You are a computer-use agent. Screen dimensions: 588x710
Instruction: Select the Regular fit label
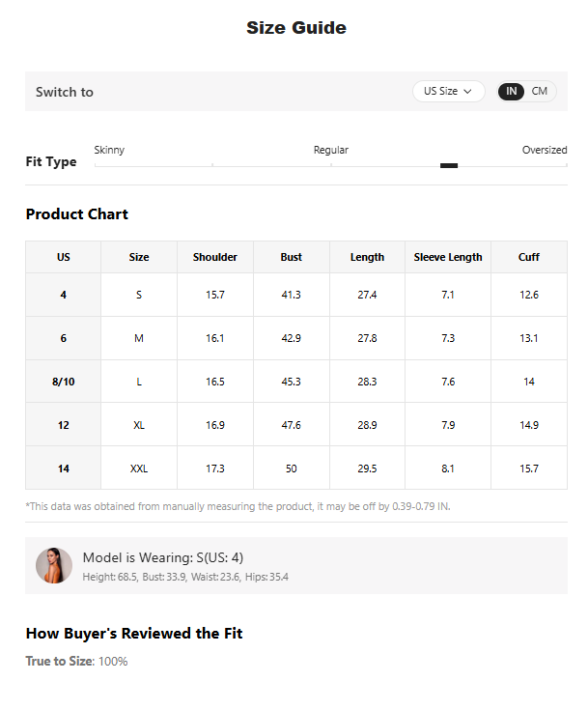(331, 150)
